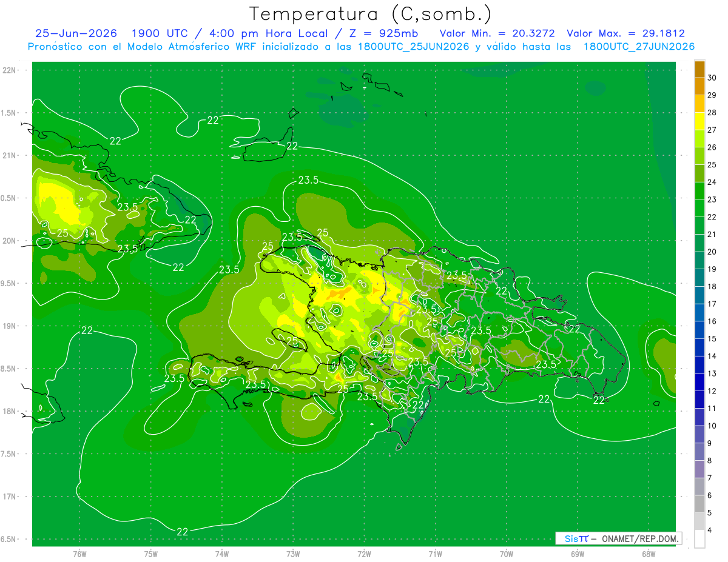Click the longitude axis label "75W"
728x562 pixels.
tap(151, 554)
